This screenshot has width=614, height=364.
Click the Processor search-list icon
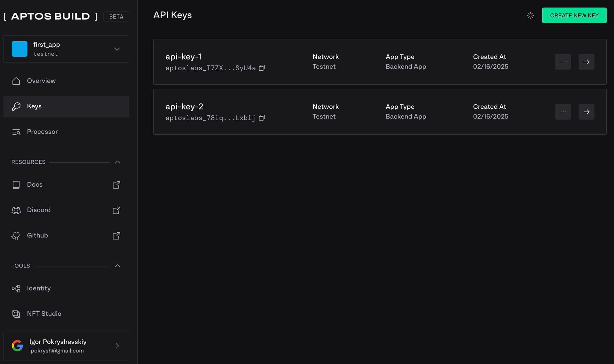[16, 132]
